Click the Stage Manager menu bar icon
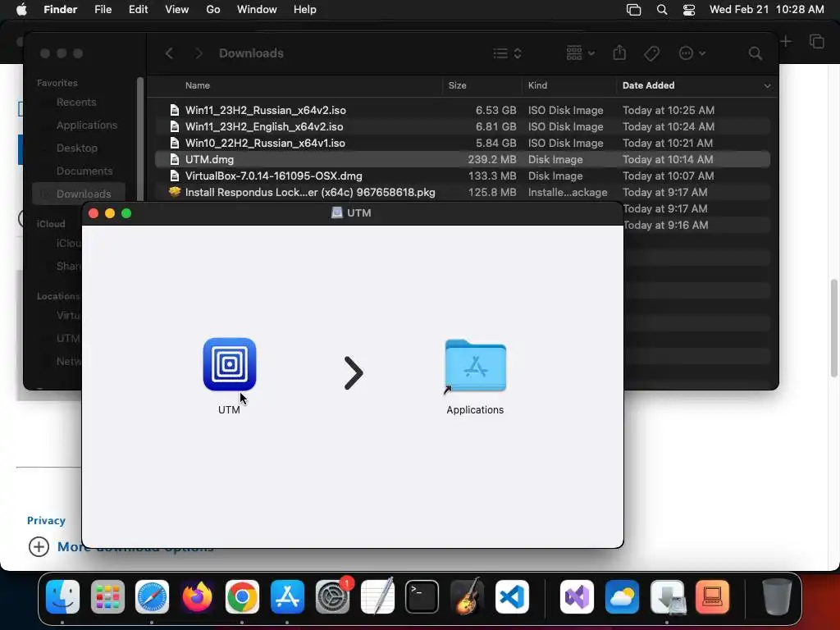 point(634,10)
